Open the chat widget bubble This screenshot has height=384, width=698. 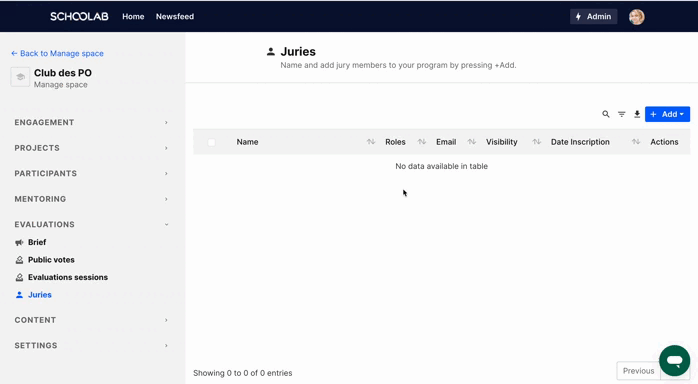coord(675,360)
